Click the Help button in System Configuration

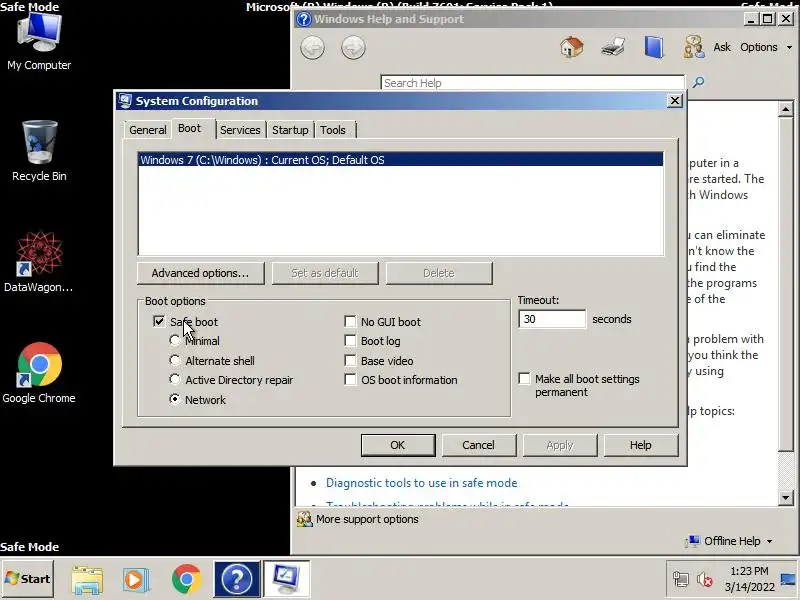pos(641,445)
